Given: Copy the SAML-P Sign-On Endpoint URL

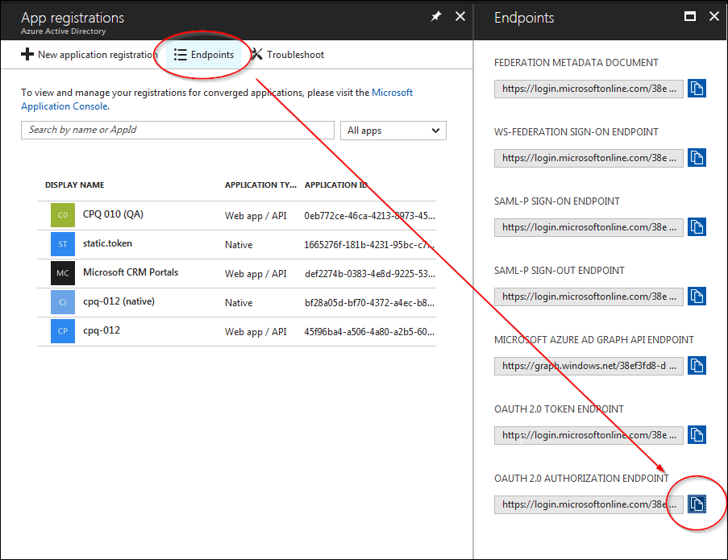Looking at the screenshot, I should (x=697, y=227).
